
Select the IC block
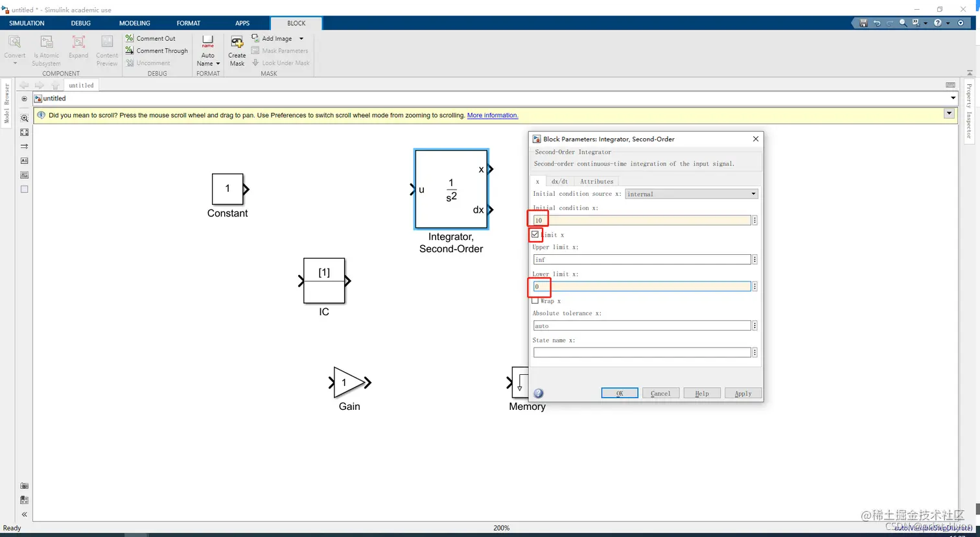point(324,281)
